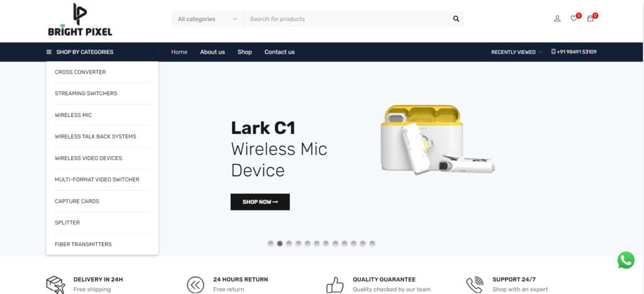
Task: Click the Search for products field
Action: (x=349, y=19)
